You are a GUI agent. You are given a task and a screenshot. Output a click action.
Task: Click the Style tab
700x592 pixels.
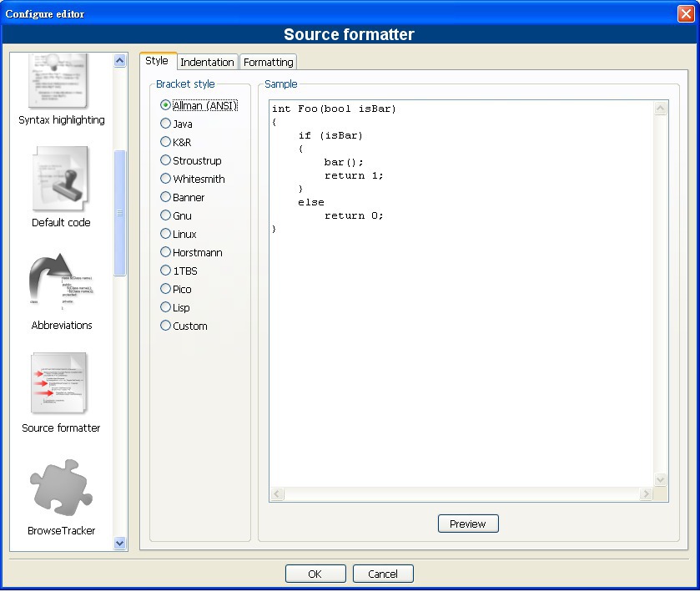click(157, 61)
